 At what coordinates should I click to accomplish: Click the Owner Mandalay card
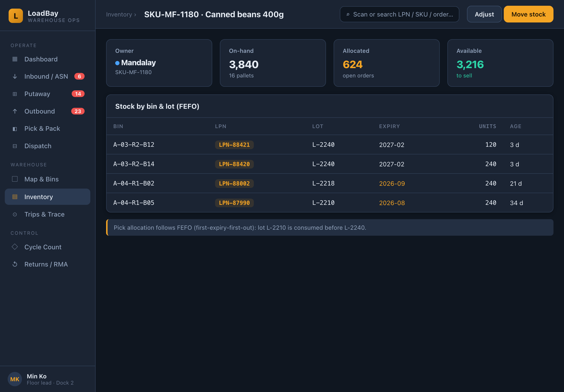point(159,63)
